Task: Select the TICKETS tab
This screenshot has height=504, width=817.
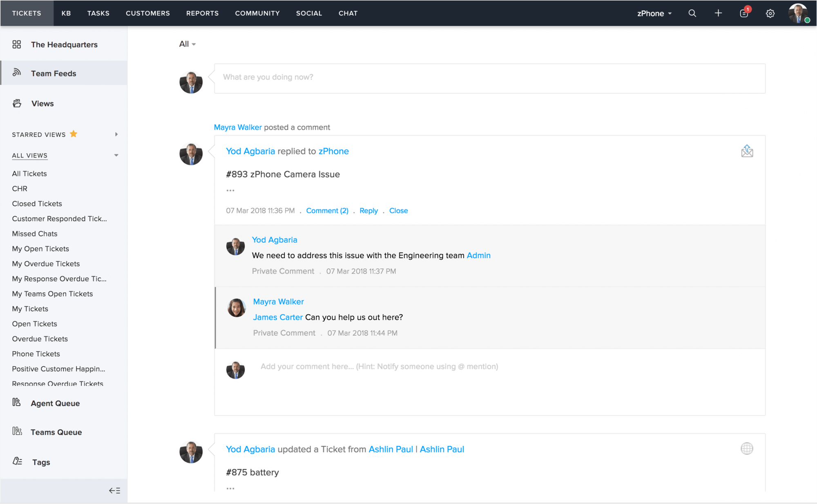Action: 26,13
